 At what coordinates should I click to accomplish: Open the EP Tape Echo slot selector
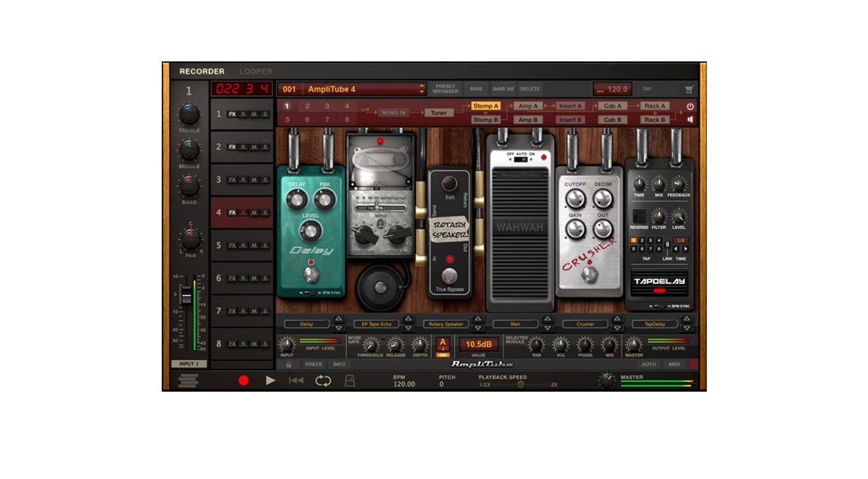377,324
